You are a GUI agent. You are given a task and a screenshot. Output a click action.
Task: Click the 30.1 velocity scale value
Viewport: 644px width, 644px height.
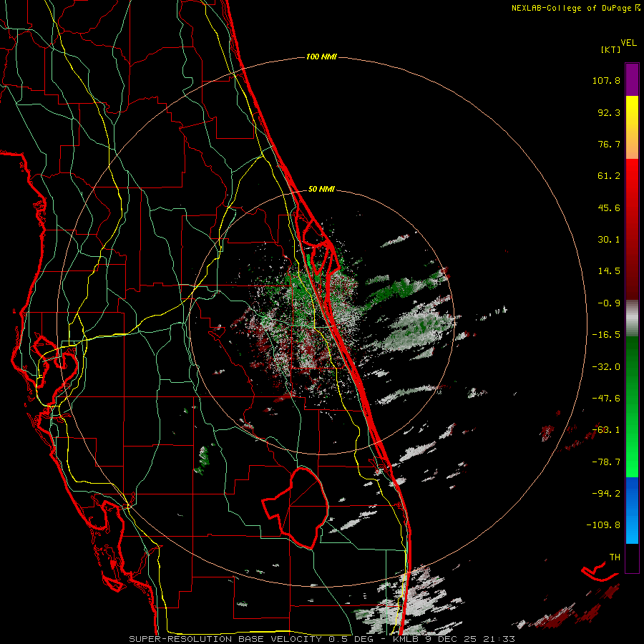coord(609,240)
